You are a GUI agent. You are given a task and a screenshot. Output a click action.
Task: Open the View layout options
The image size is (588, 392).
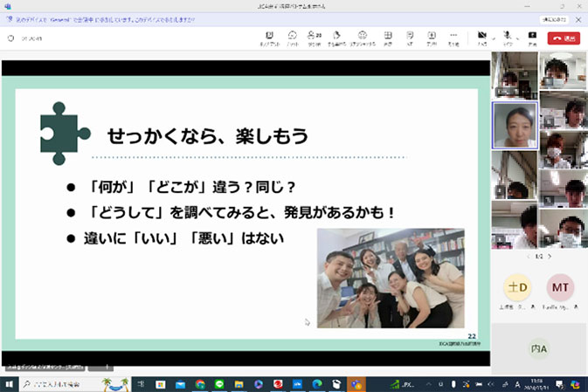pyautogui.click(x=388, y=38)
